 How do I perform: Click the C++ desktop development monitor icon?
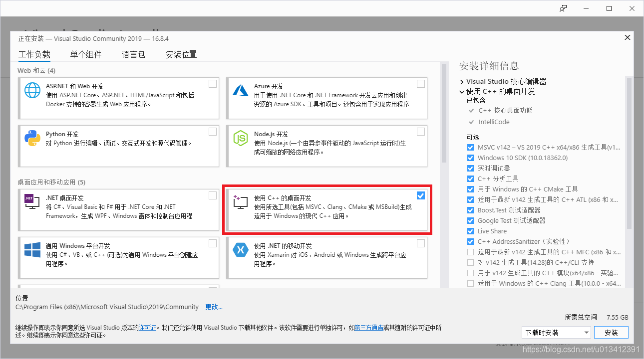coord(241,202)
